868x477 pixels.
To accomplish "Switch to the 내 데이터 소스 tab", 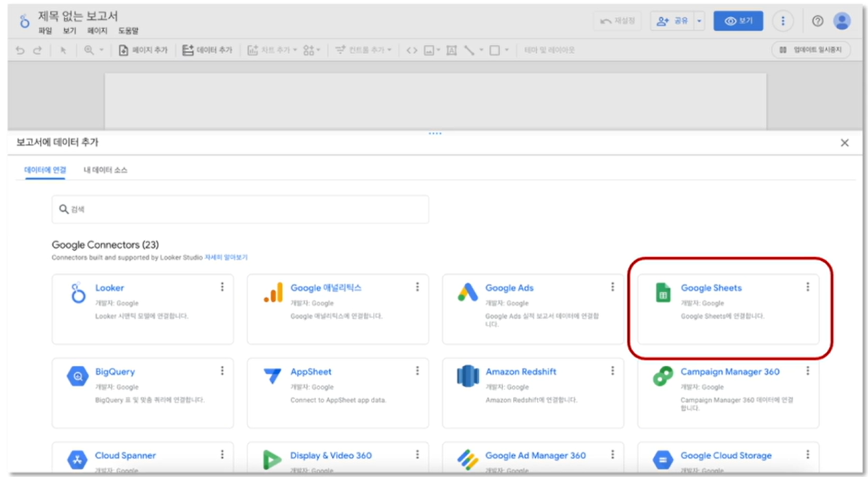I will point(106,169).
